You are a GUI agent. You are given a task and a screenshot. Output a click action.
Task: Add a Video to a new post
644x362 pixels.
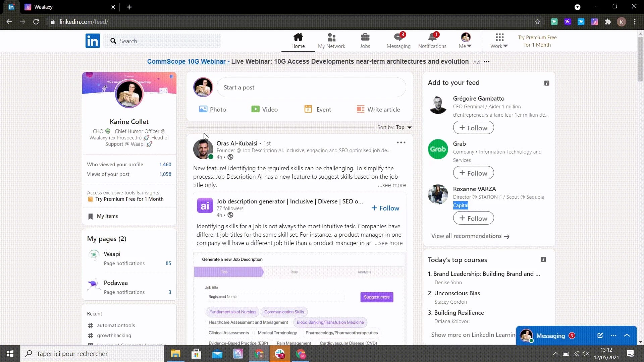(x=265, y=109)
